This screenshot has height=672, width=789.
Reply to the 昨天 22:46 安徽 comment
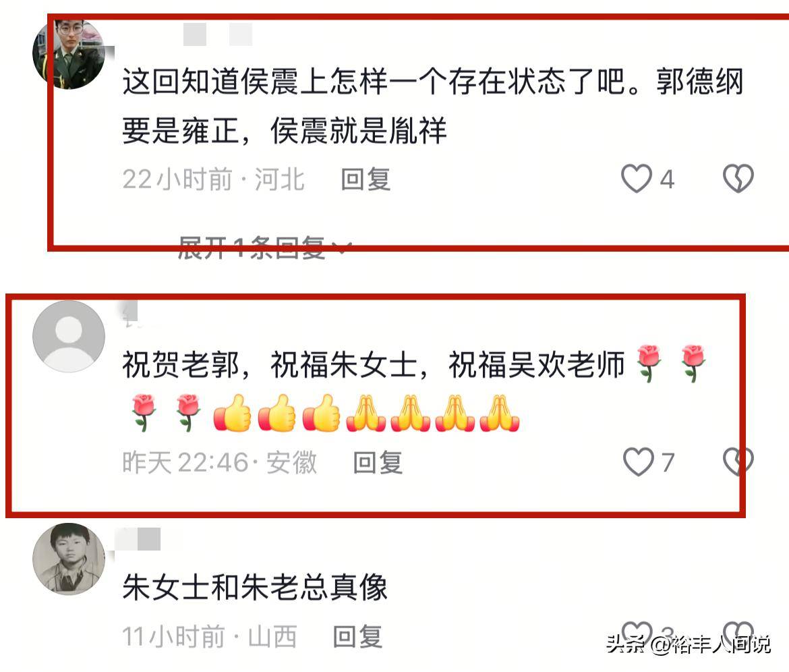pos(378,462)
